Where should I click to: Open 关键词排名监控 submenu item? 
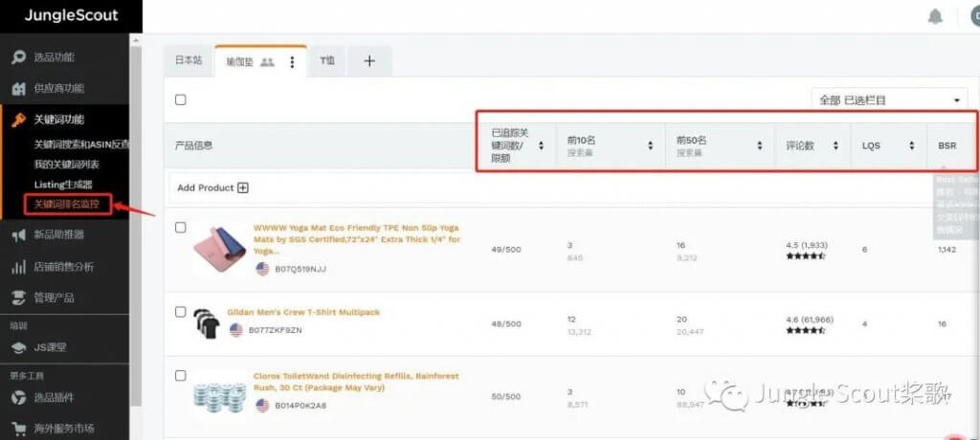coord(68,205)
